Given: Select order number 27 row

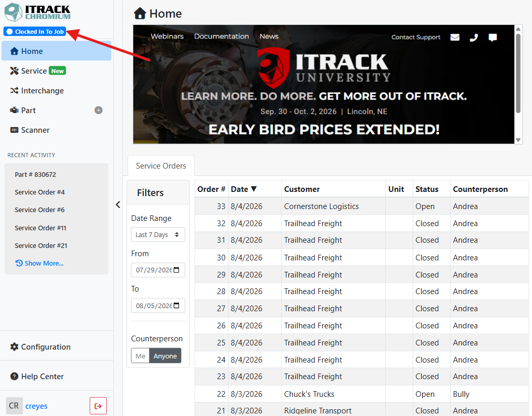Looking at the screenshot, I should point(361,309).
